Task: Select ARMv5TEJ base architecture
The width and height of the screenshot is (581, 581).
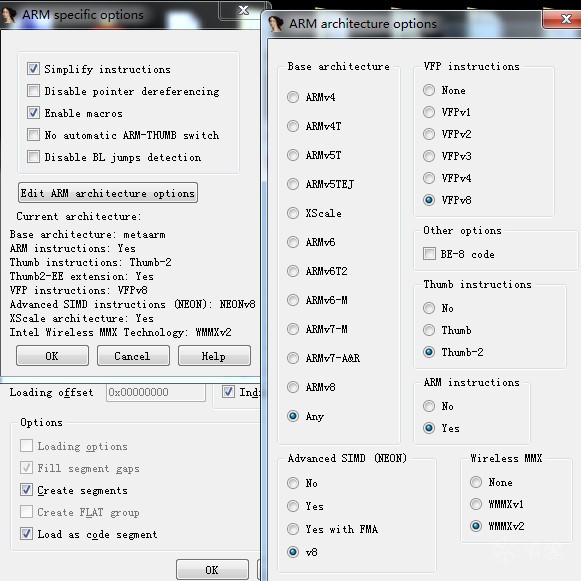Action: [293, 184]
